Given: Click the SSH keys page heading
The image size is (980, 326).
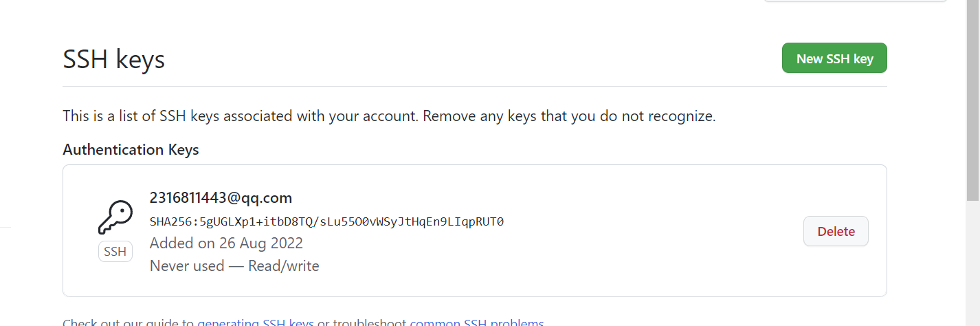Looking at the screenshot, I should [x=113, y=59].
